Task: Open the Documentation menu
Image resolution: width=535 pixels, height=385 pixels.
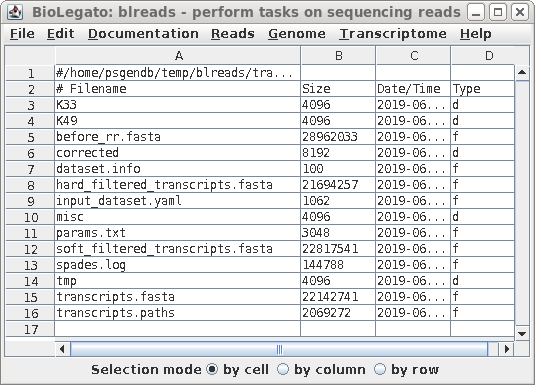Action: click(143, 33)
